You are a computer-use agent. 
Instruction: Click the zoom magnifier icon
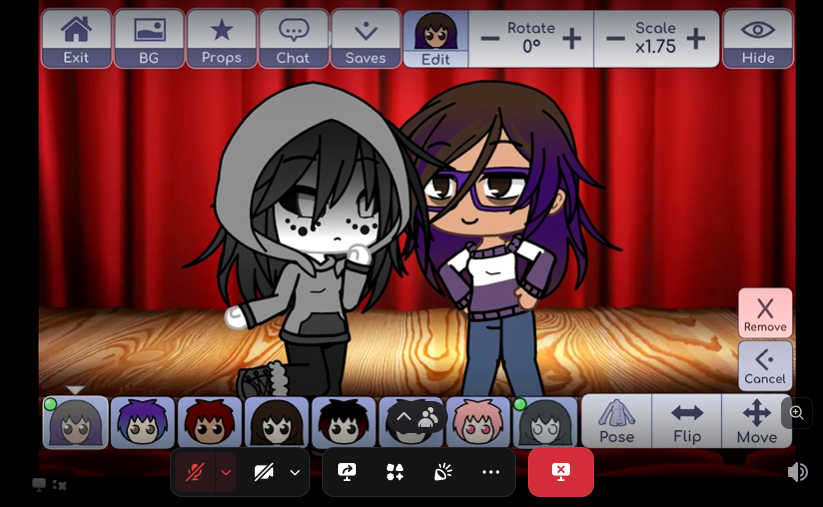tap(796, 413)
